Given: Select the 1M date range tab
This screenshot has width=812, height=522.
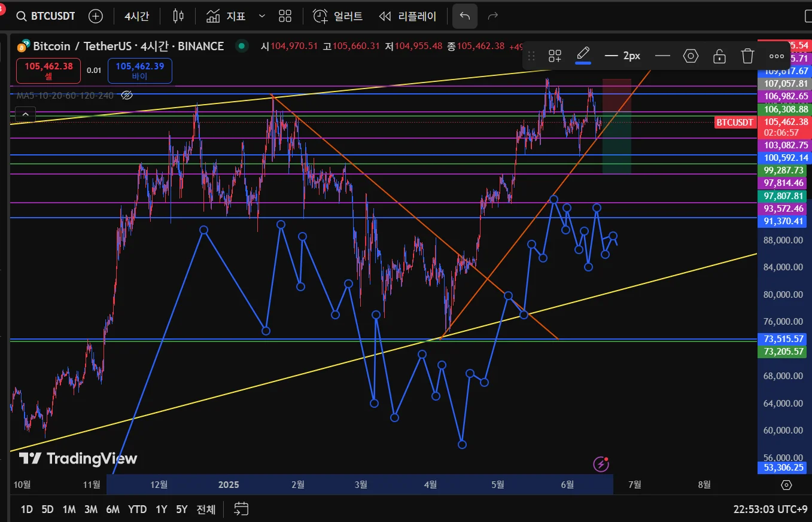Looking at the screenshot, I should tap(69, 509).
